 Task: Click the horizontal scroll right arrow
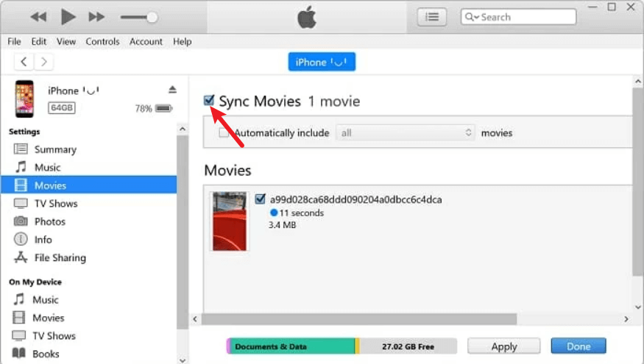pos(626,319)
